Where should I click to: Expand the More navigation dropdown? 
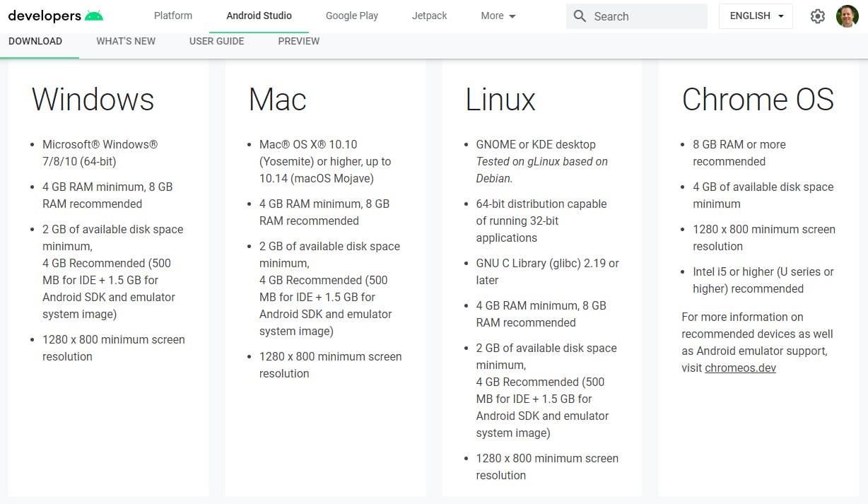coord(498,16)
